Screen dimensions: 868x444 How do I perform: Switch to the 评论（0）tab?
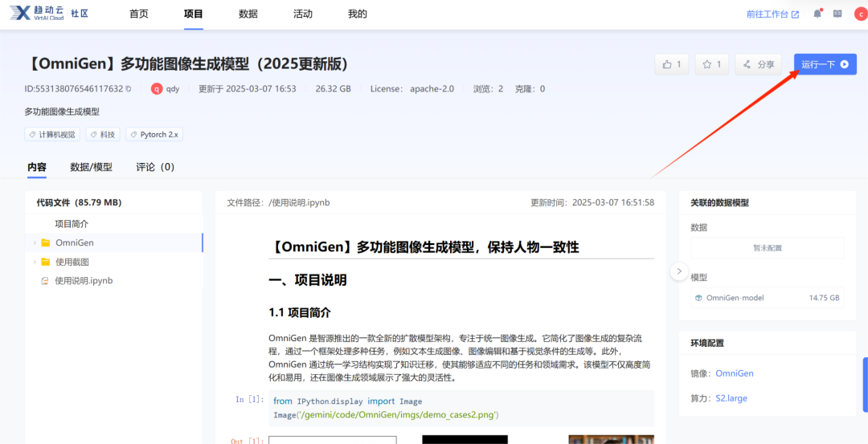tap(155, 167)
